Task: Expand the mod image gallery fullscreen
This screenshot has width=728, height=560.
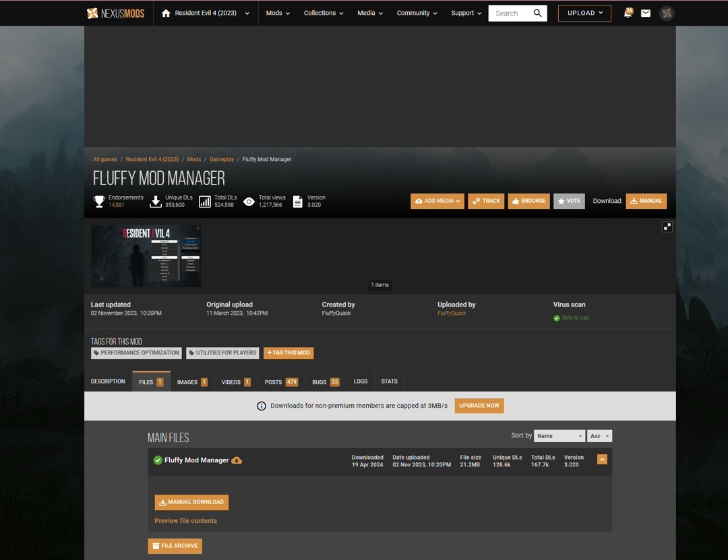Action: coord(667,226)
